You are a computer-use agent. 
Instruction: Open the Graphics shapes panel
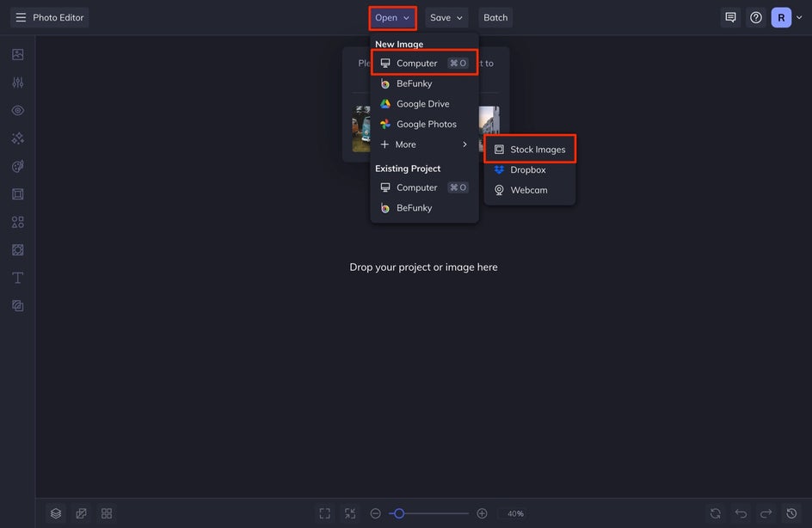(17, 222)
